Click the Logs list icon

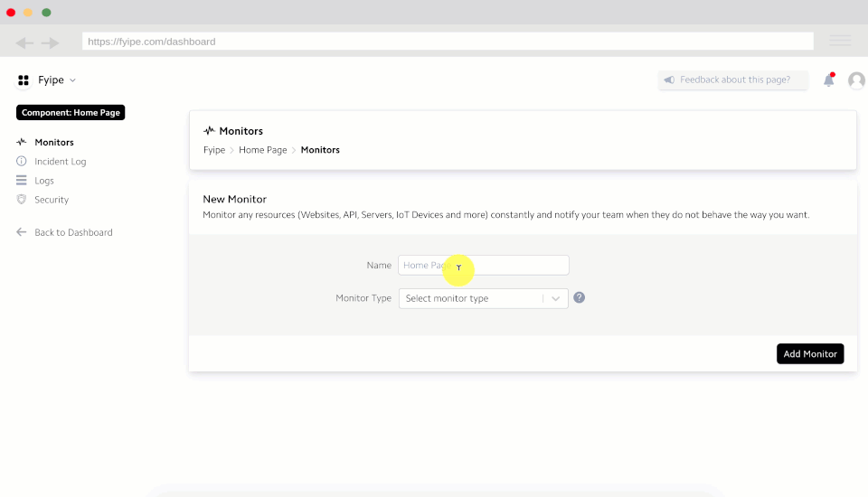[x=22, y=180]
